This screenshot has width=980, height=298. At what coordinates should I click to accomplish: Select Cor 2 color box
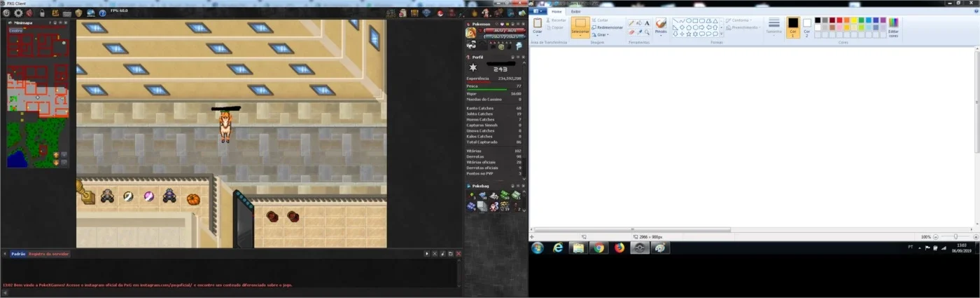[806, 27]
